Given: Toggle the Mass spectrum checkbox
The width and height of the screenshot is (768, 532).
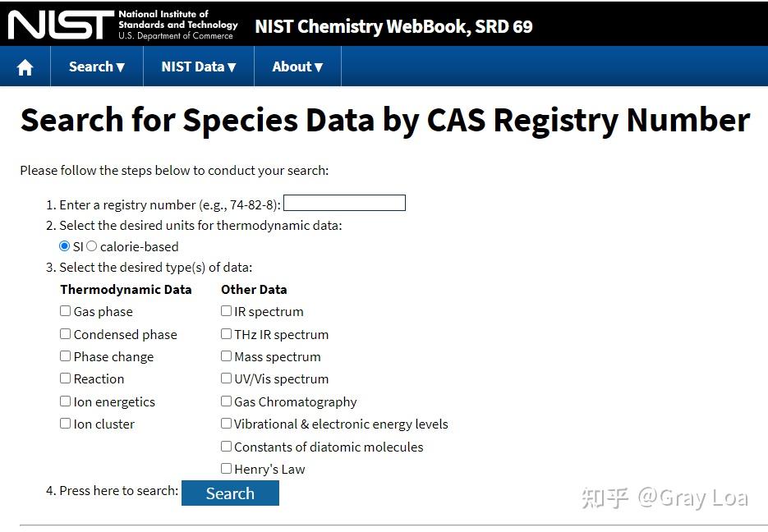Looking at the screenshot, I should pos(226,356).
